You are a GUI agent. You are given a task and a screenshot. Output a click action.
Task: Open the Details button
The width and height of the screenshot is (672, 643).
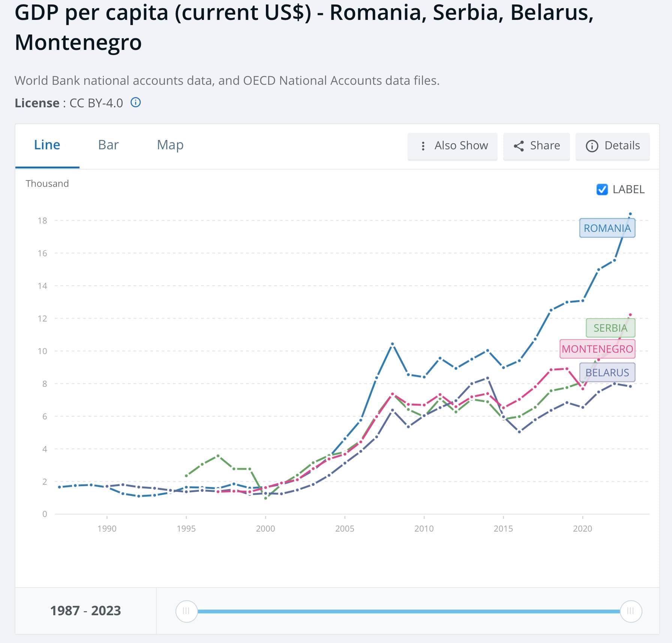(x=612, y=146)
